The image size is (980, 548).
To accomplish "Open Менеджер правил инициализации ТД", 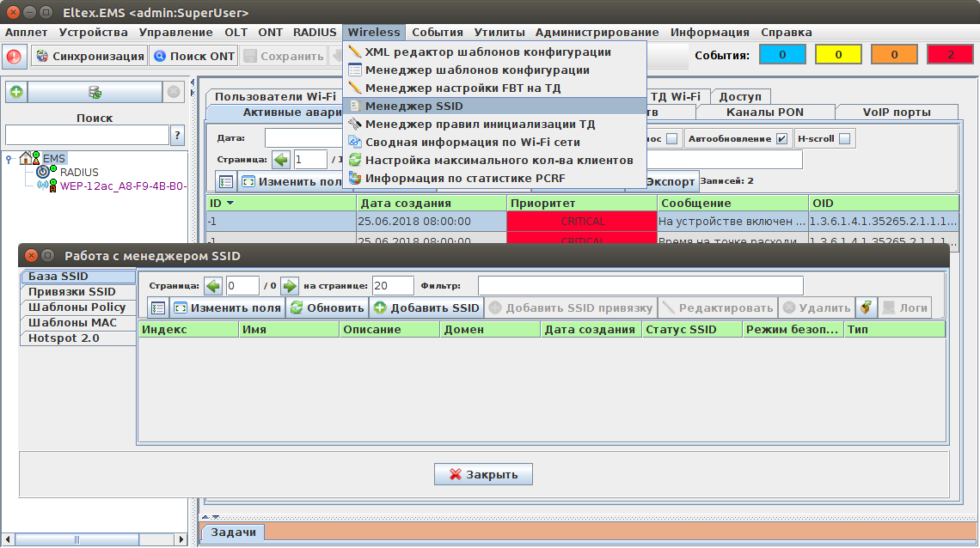I will (494, 125).
